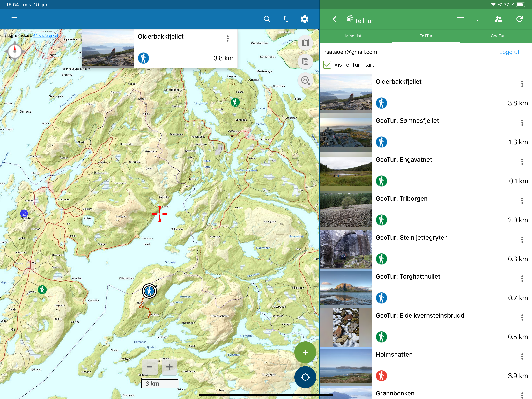This screenshot has height=399, width=532.
Task: Center map on my location
Action: pyautogui.click(x=305, y=377)
